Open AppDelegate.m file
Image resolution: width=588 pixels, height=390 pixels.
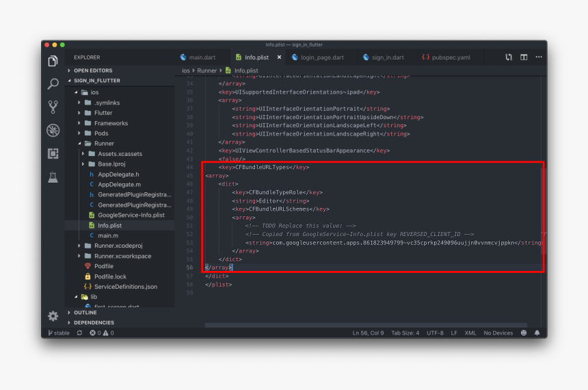[120, 185]
